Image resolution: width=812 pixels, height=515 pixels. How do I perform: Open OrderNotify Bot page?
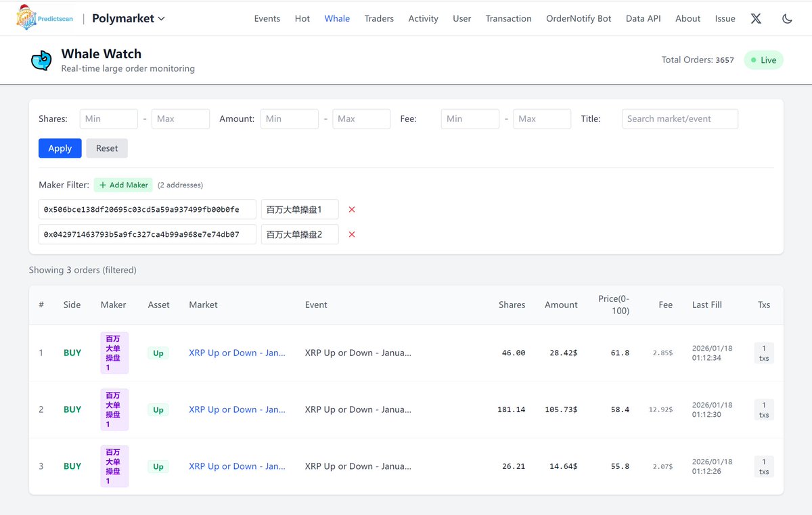pyautogui.click(x=579, y=18)
